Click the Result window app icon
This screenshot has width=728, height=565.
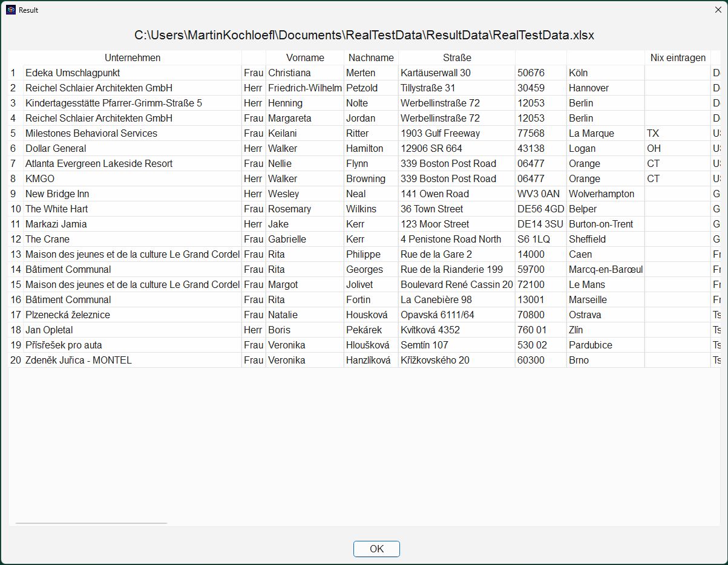(x=10, y=10)
